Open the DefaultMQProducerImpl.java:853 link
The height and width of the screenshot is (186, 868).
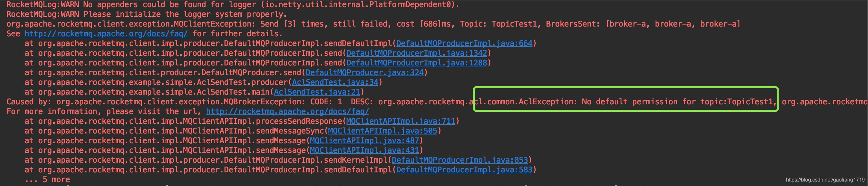click(x=460, y=160)
